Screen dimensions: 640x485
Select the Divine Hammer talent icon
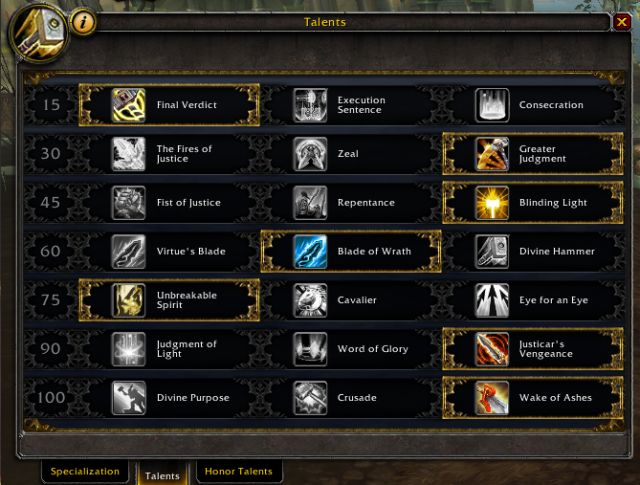tap(492, 251)
